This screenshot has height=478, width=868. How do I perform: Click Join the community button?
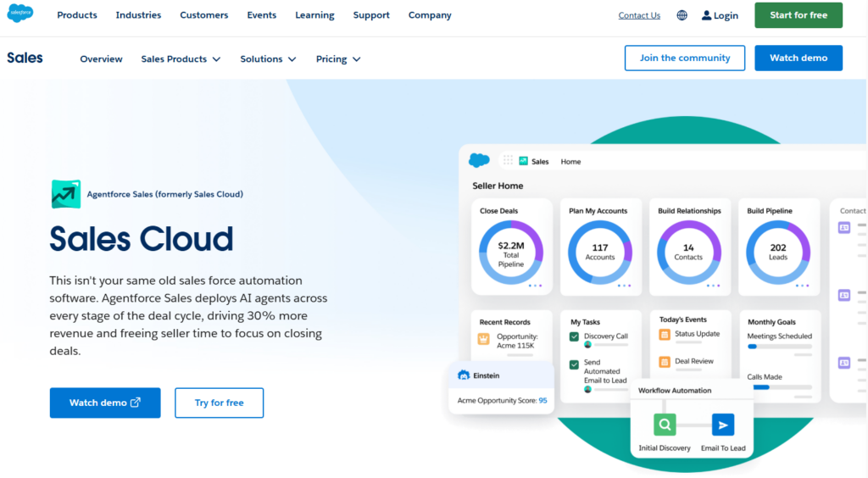point(685,58)
